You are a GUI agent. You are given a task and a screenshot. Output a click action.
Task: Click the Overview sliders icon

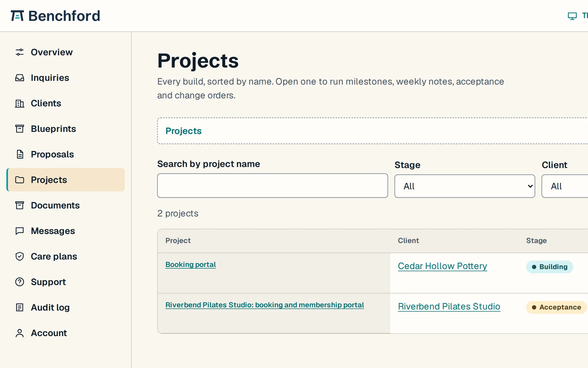coord(20,52)
